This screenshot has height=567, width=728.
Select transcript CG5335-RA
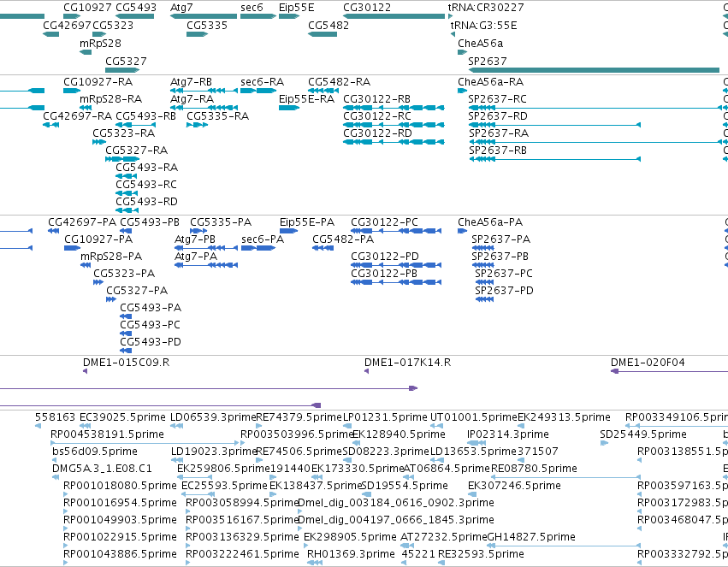pyautogui.click(x=197, y=125)
